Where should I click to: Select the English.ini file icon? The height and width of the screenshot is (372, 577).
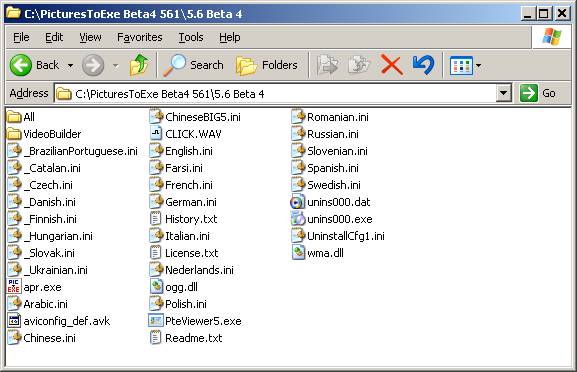tap(156, 150)
